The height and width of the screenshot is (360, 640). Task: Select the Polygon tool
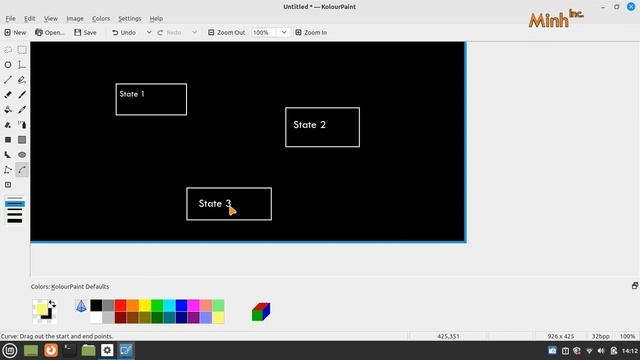[8, 155]
